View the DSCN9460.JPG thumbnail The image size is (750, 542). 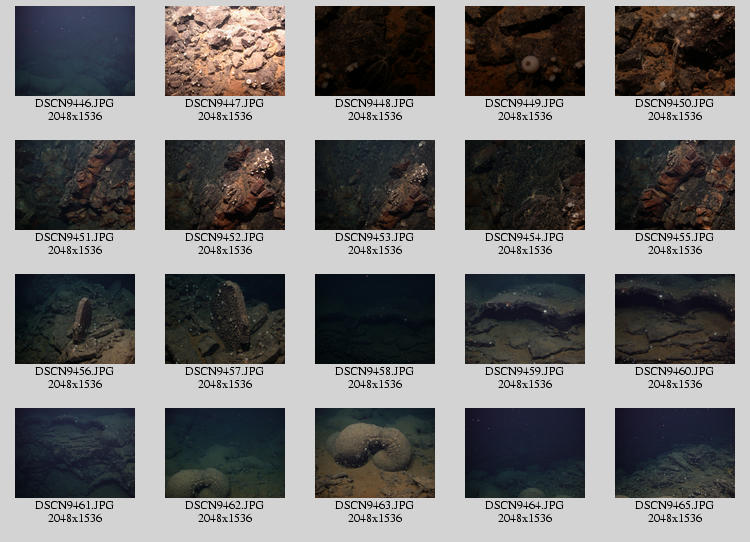675,319
